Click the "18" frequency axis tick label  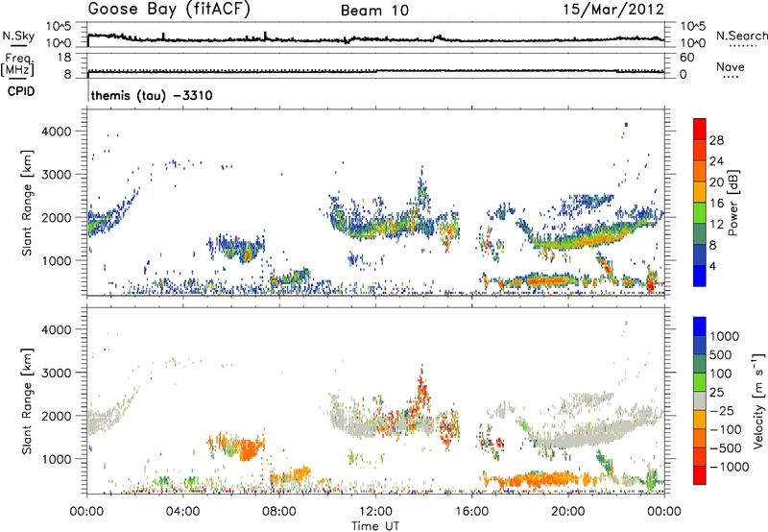coord(64,58)
